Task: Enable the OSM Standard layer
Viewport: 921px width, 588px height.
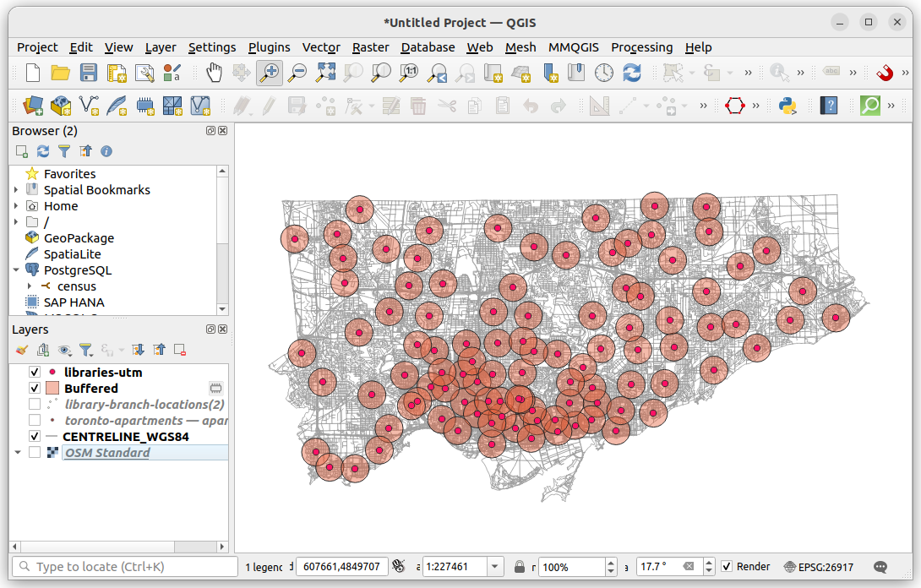Action: click(x=34, y=452)
